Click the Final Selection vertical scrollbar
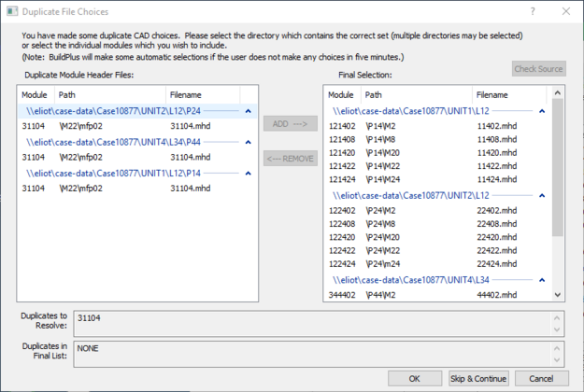This screenshot has width=584, height=392. click(x=558, y=168)
